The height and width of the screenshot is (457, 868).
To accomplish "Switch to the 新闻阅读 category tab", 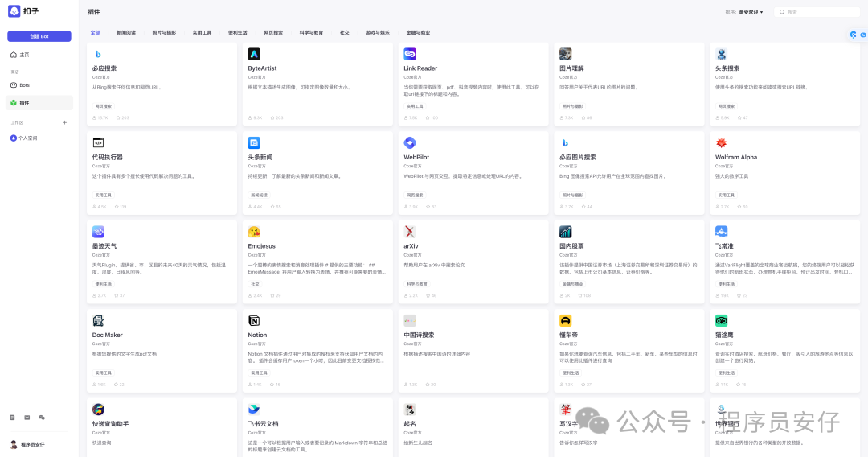I will click(x=126, y=33).
